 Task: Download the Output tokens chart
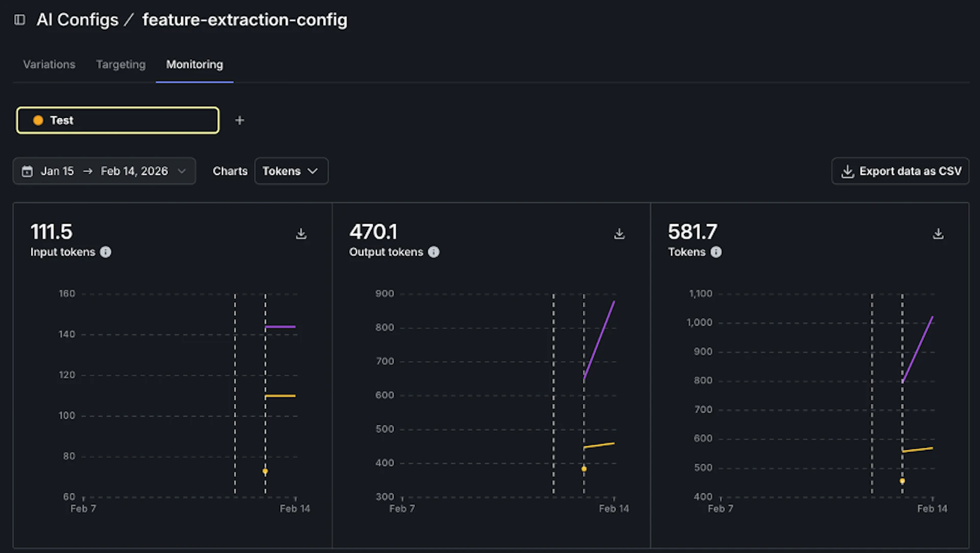(619, 234)
